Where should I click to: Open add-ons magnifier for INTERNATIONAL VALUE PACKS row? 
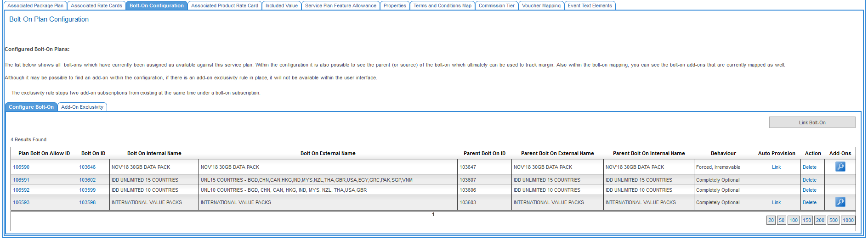[840, 202]
